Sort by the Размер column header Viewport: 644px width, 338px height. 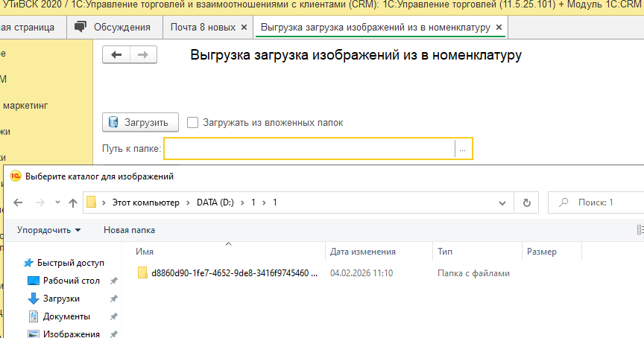[552, 252]
